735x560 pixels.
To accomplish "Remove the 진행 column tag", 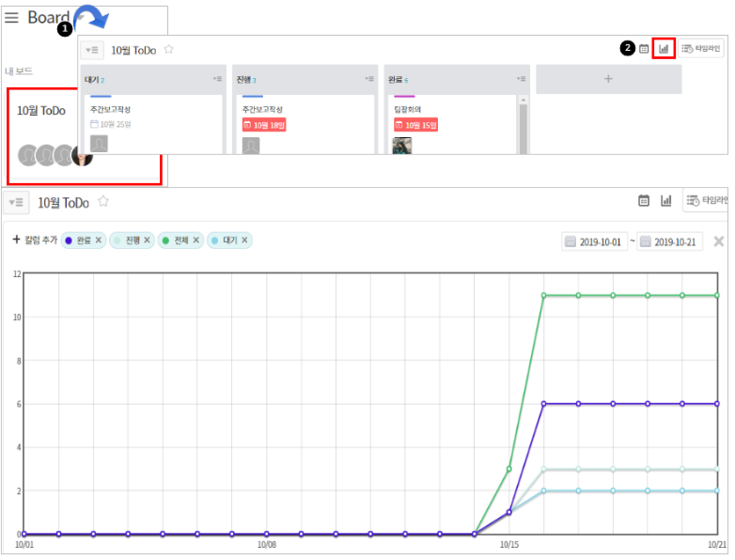I will (147, 241).
